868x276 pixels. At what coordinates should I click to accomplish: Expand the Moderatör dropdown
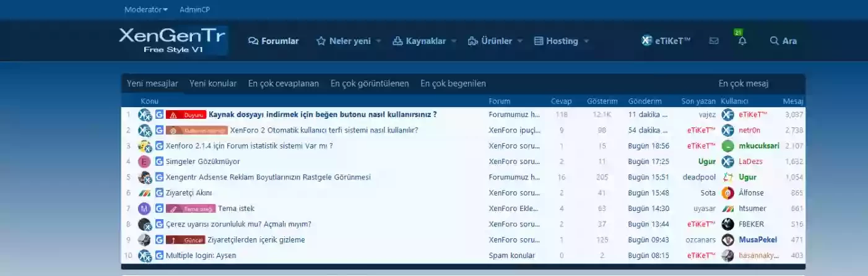pyautogui.click(x=146, y=10)
